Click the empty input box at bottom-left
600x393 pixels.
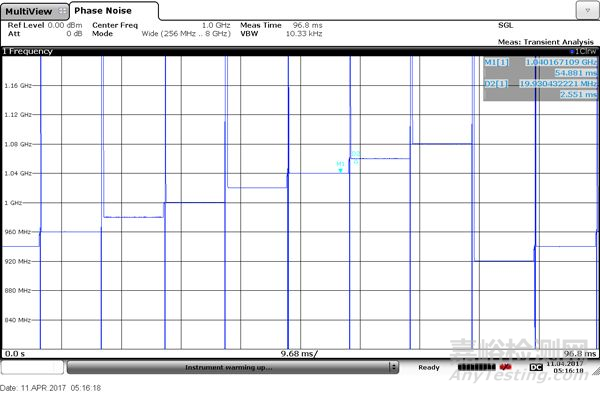tap(32, 367)
